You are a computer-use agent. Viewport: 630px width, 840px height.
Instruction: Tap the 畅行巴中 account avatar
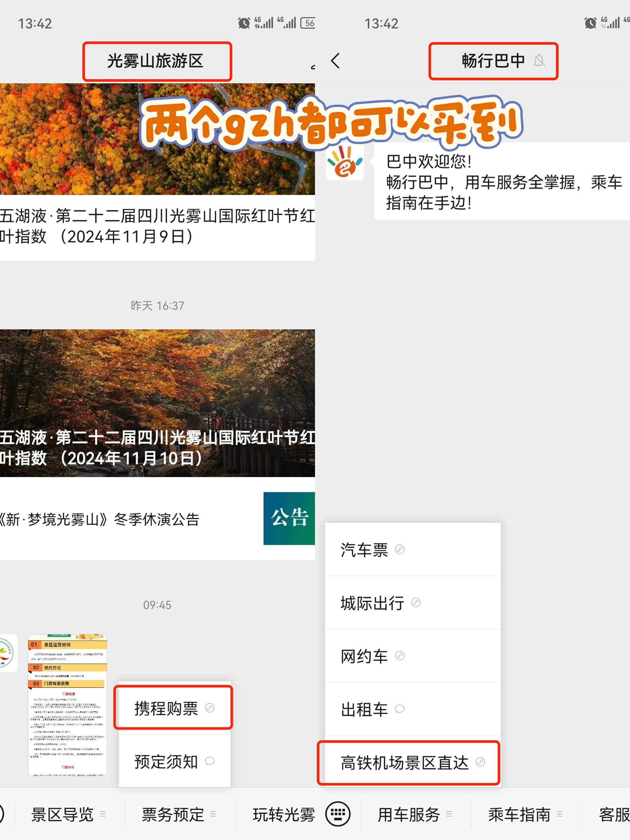click(x=345, y=162)
